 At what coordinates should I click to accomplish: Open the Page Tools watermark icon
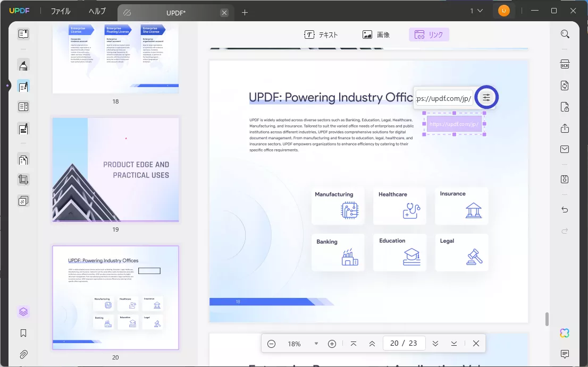pos(23,201)
